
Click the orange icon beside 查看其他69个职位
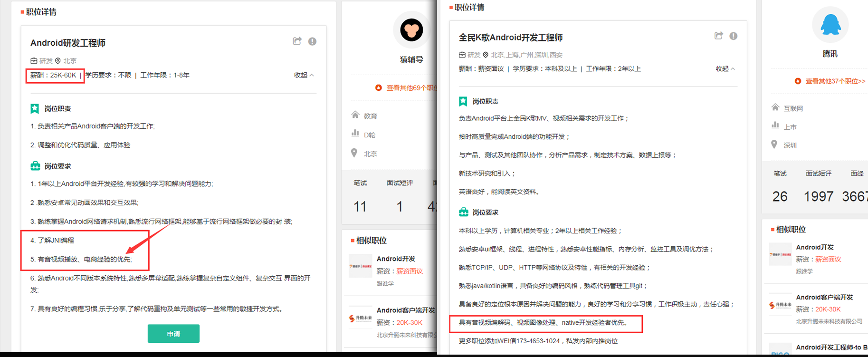[x=379, y=88]
